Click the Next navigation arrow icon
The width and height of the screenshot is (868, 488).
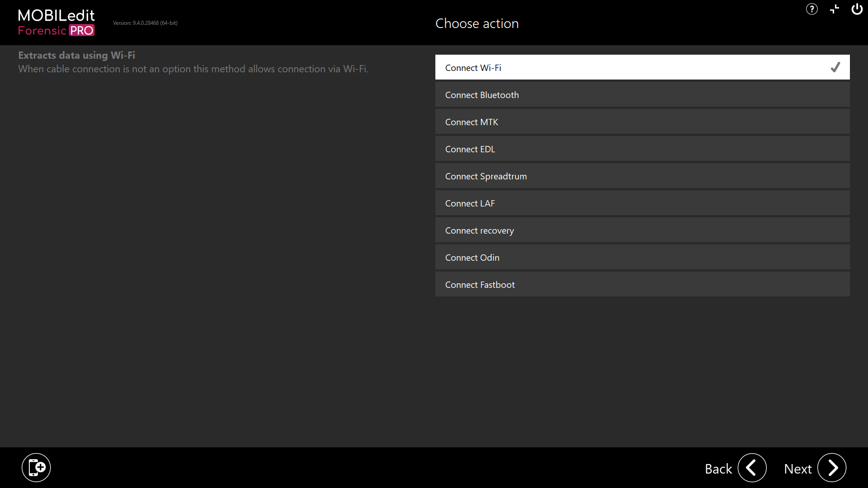point(833,467)
